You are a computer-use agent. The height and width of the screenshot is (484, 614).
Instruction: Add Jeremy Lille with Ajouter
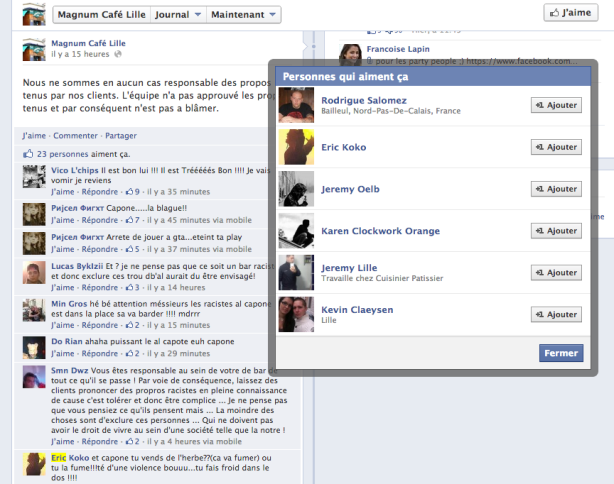click(x=556, y=273)
